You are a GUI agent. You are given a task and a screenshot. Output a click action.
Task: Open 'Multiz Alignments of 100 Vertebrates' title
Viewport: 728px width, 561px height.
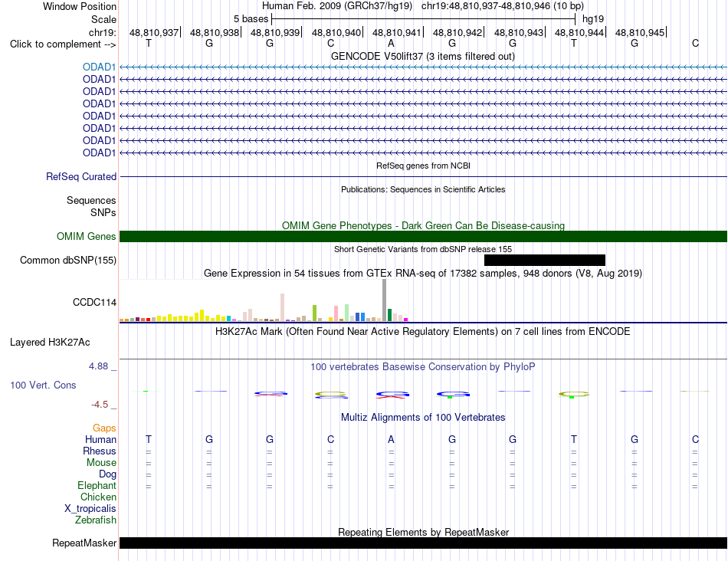point(423,418)
